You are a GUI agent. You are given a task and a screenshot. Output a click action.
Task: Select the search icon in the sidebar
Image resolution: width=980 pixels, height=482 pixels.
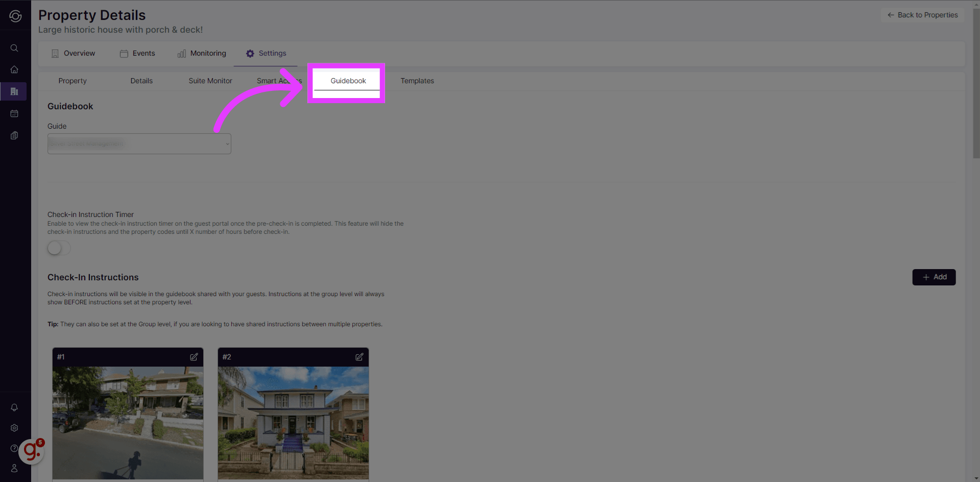click(14, 47)
